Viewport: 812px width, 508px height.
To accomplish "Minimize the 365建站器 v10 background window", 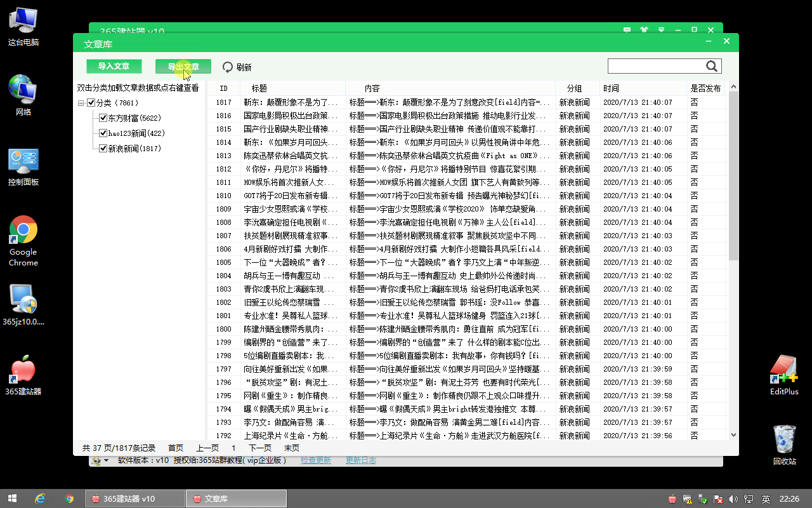I will pyautogui.click(x=678, y=29).
